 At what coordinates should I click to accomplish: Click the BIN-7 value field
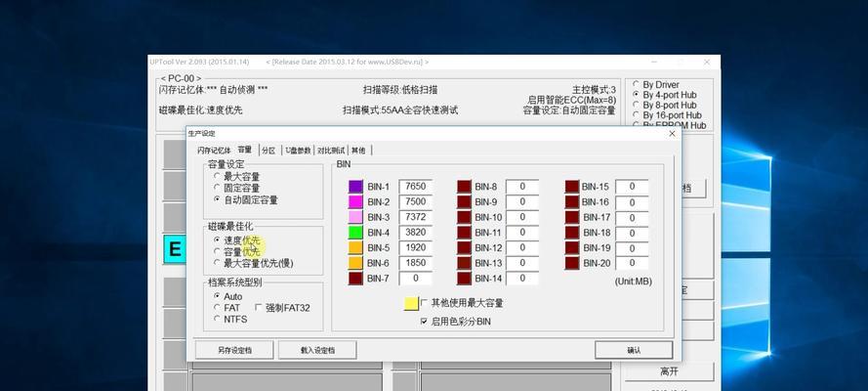click(415, 278)
